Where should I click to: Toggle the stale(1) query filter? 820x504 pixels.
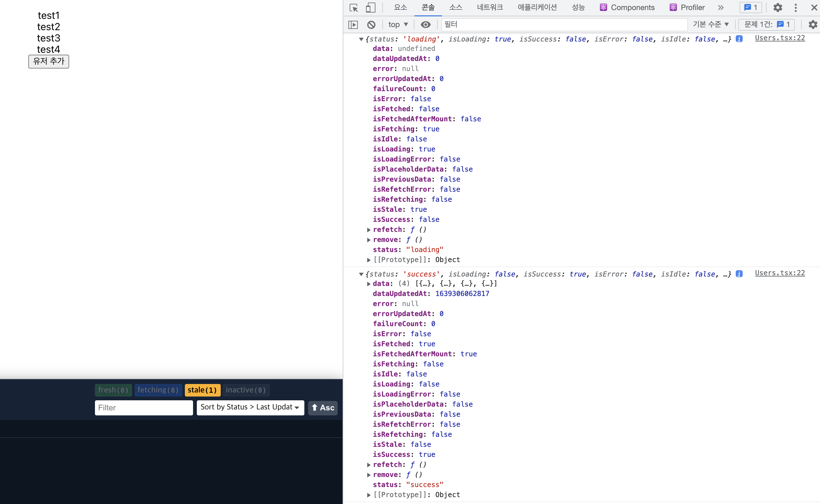[202, 390]
